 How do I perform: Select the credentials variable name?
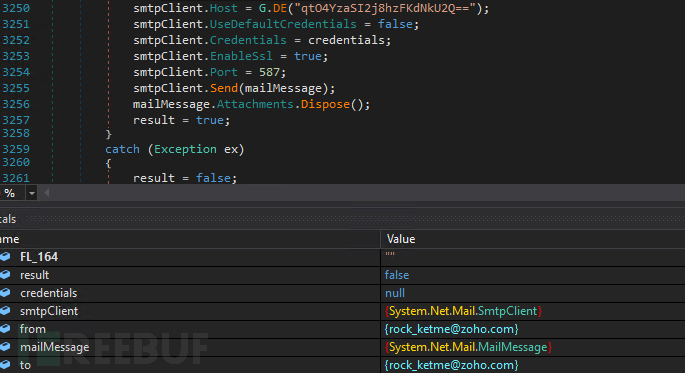pyautogui.click(x=48, y=293)
